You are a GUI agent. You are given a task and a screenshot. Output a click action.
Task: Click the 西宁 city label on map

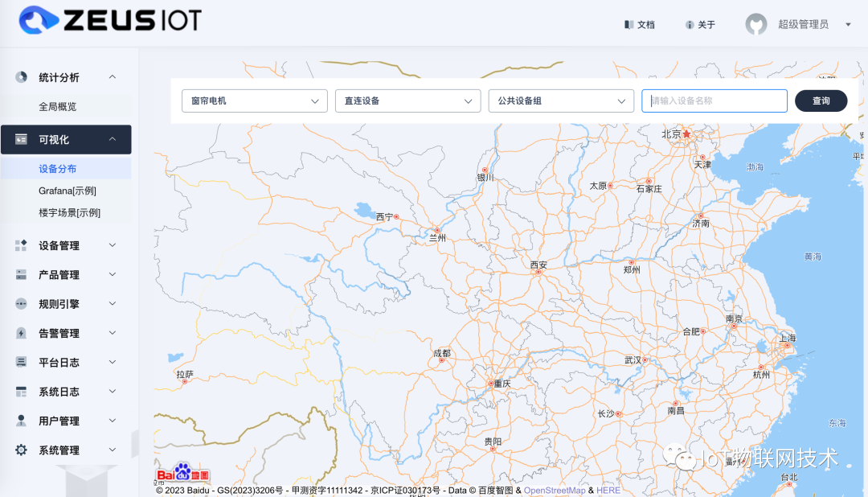(x=384, y=216)
